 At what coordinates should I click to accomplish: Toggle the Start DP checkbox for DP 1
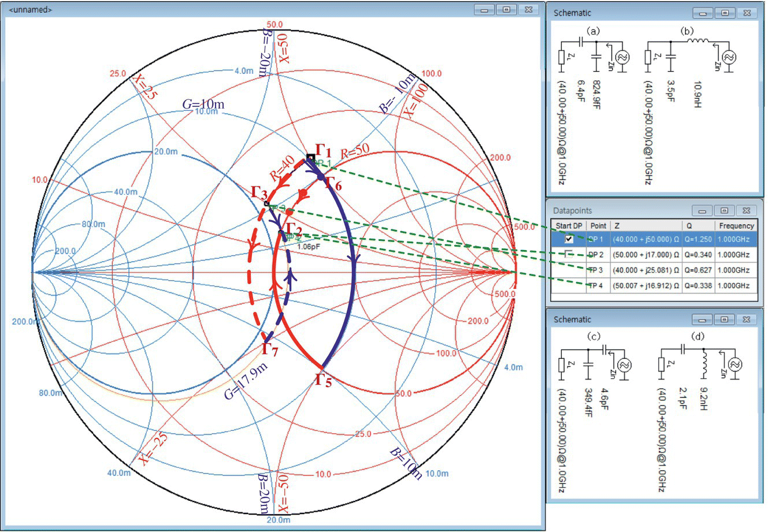(569, 239)
